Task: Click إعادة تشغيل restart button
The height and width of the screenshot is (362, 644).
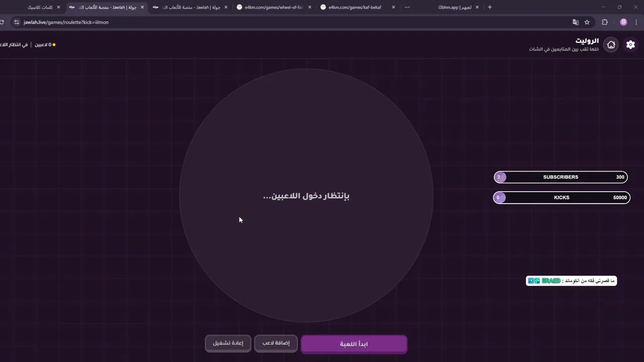Action: click(228, 343)
